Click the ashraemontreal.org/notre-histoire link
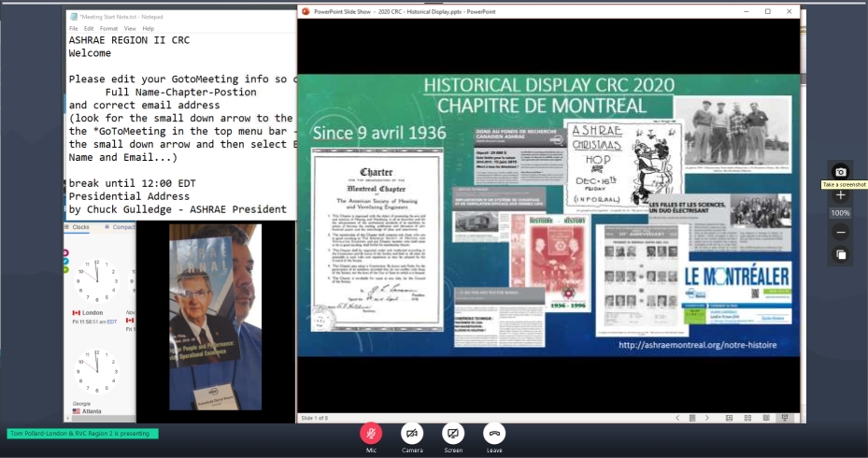Viewport: 868px width, 458px height. tap(698, 345)
